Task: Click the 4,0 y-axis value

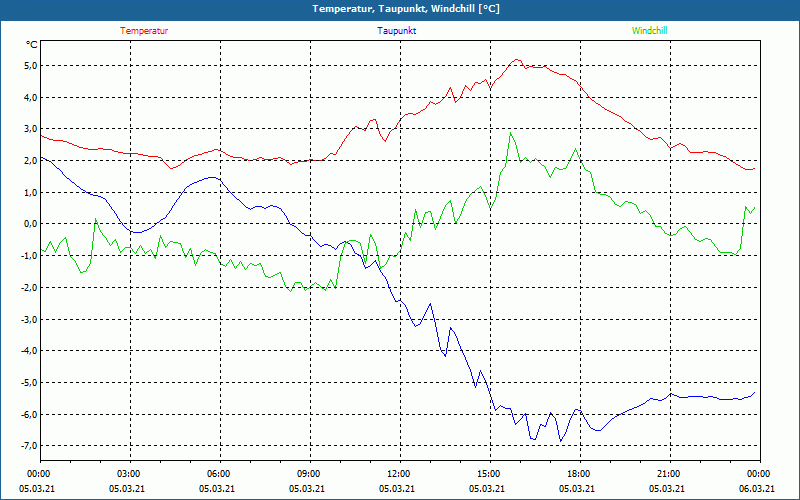Action: point(30,97)
